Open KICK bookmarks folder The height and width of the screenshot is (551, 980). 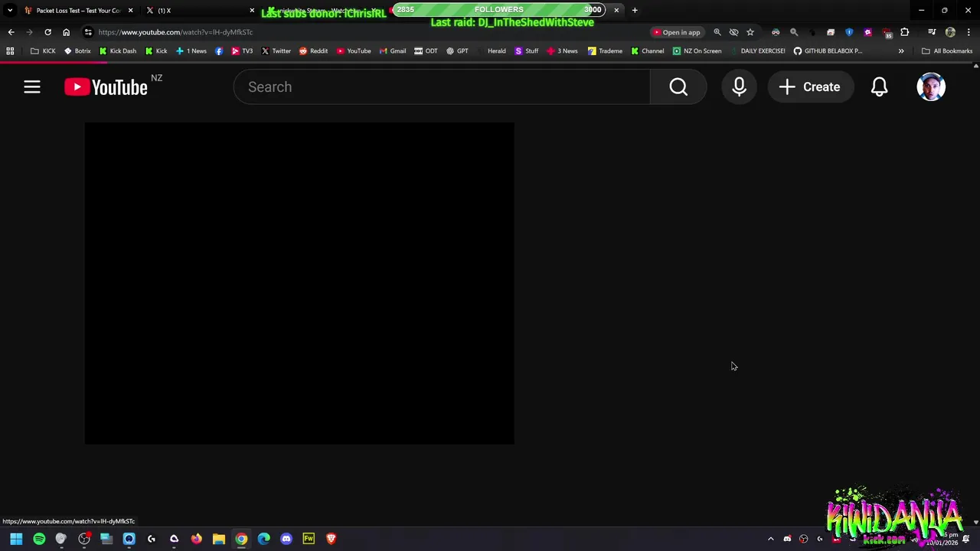pyautogui.click(x=43, y=51)
